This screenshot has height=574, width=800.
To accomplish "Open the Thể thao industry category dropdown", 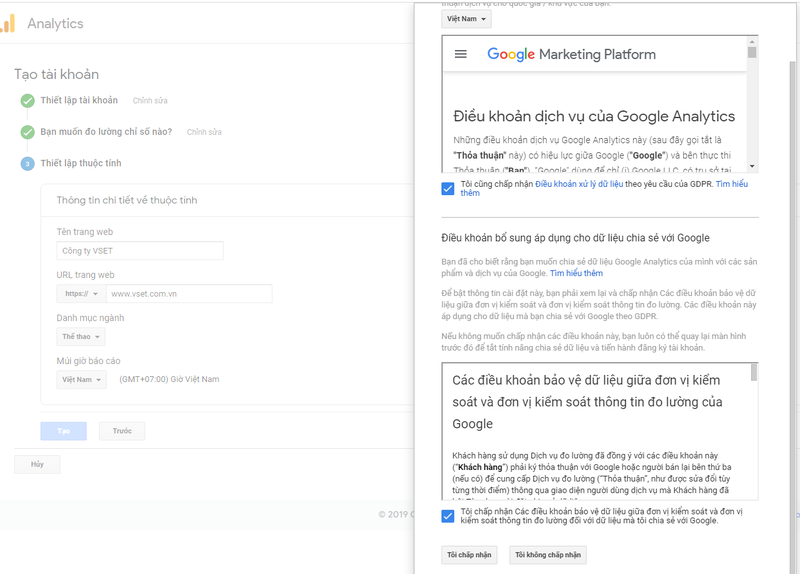I will [x=81, y=337].
